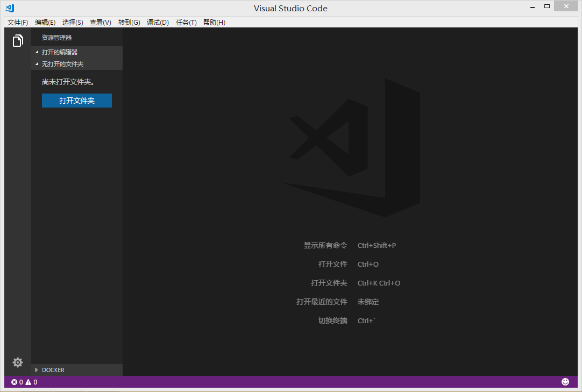Click the 尚未打开文件夹。 message text
Viewport: 582px width, 392px height.
68,82
